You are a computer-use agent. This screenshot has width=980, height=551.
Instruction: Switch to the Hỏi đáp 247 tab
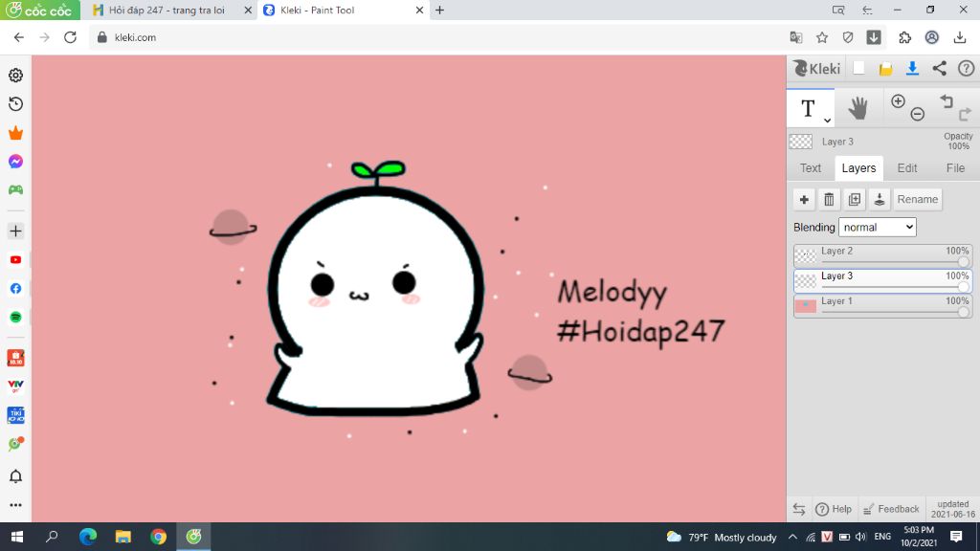167,10
